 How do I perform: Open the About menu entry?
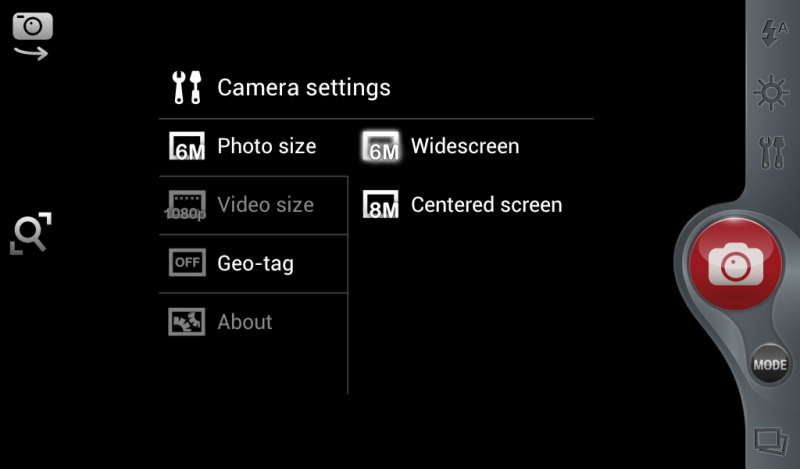[x=253, y=322]
